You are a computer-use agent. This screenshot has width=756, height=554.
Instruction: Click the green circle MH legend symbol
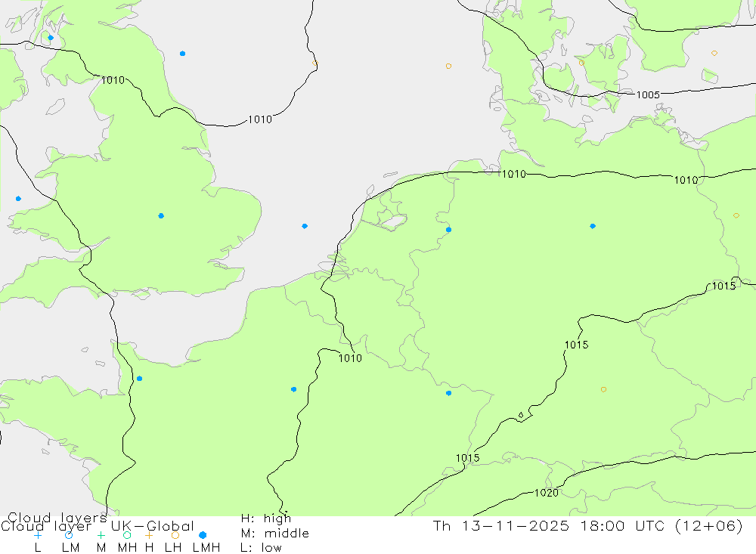click(x=127, y=535)
